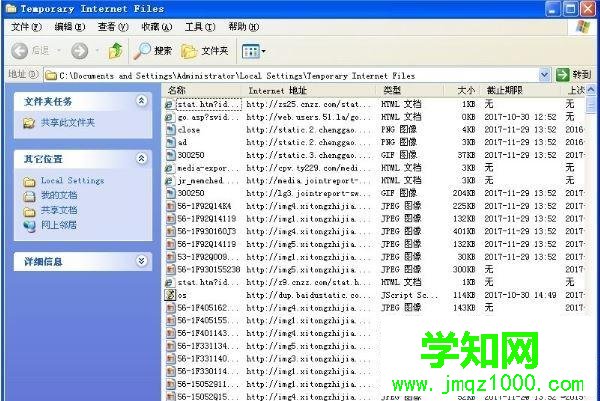The image size is (600, 401).
Task: Open the Views button dropdown arrow
Action: (x=263, y=51)
